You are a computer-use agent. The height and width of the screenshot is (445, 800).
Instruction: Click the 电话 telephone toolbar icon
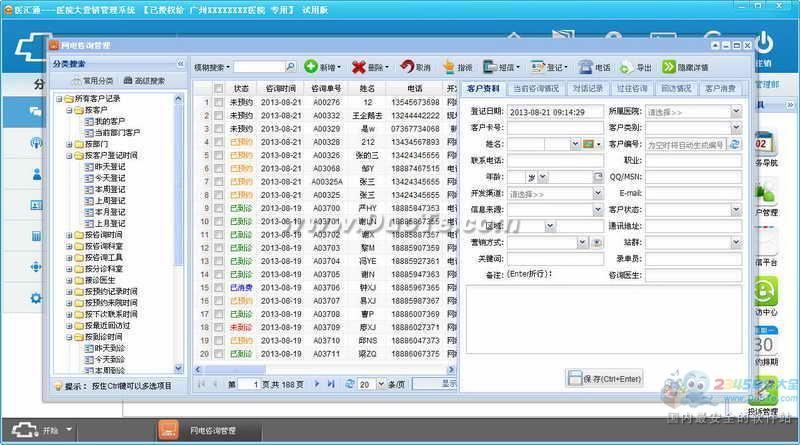click(585, 67)
